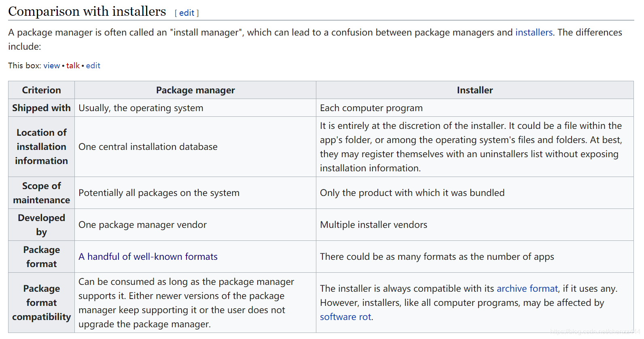644x339 pixels.
Task: Follow the archive format link
Action: click(527, 288)
